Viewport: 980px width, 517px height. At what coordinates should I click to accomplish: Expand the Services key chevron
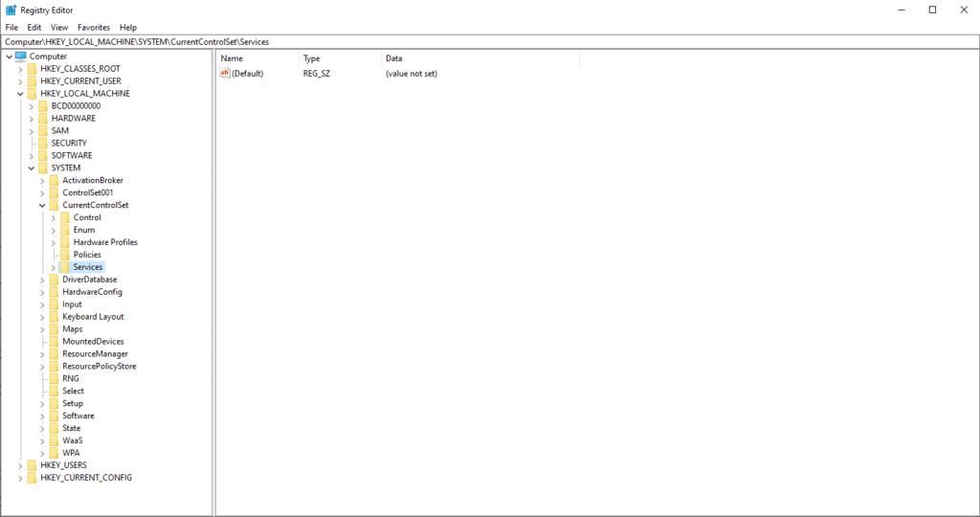pyautogui.click(x=54, y=267)
